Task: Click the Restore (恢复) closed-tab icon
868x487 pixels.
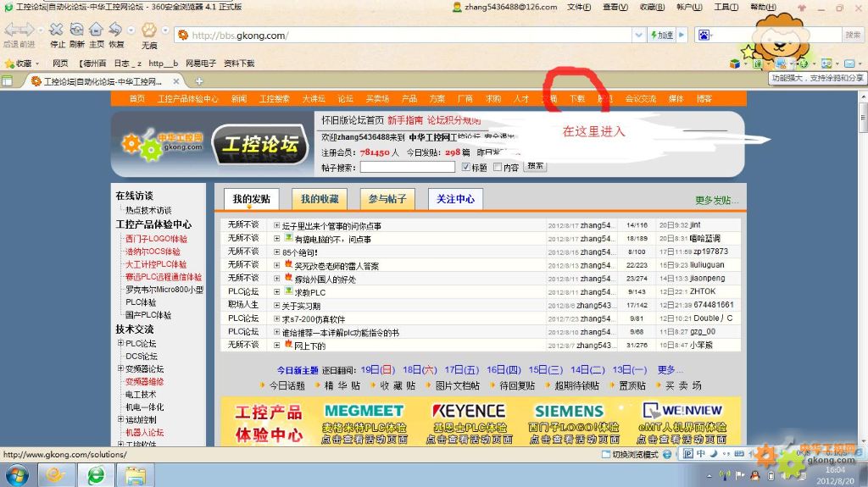Action: coord(115,30)
